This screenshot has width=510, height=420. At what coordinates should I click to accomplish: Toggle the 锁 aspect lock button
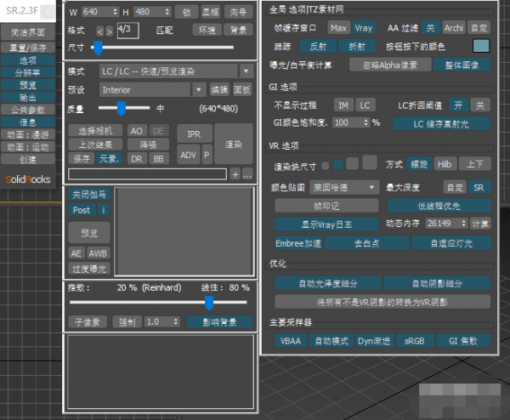pyautogui.click(x=186, y=12)
